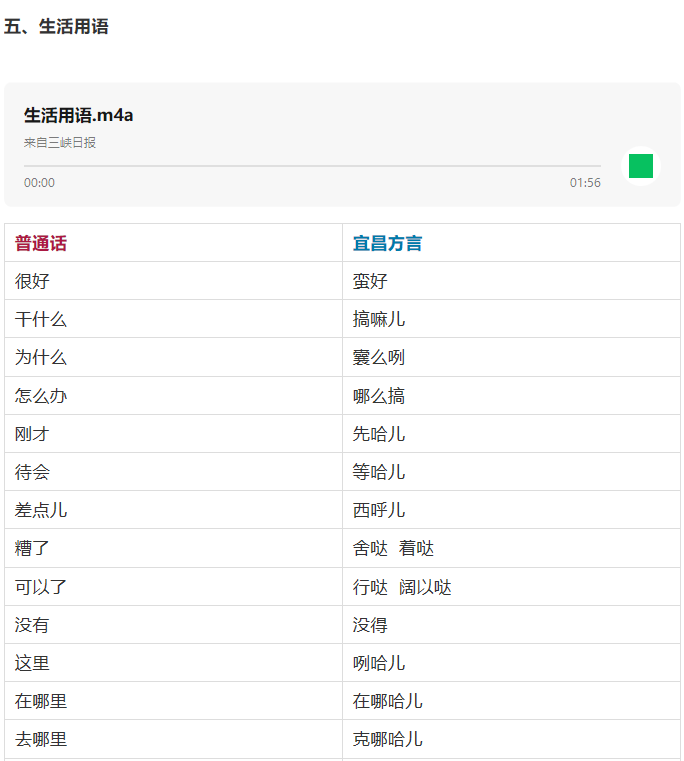Click the 舍哒 着哒 cell
Viewport: 684px width, 761px height.
pos(393,548)
